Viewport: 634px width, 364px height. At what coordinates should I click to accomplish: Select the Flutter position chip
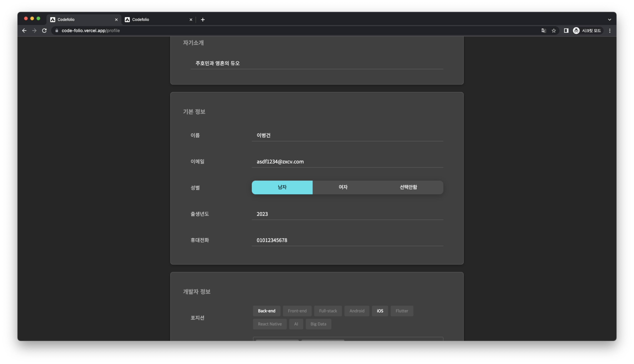(402, 311)
